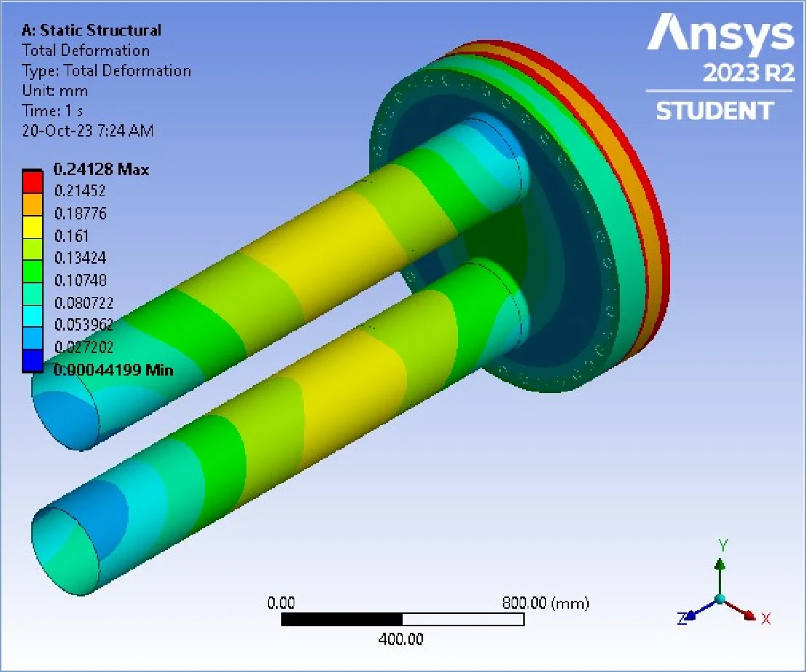Click the orange legend color band
The width and height of the screenshot is (806, 672).
pyautogui.click(x=33, y=204)
